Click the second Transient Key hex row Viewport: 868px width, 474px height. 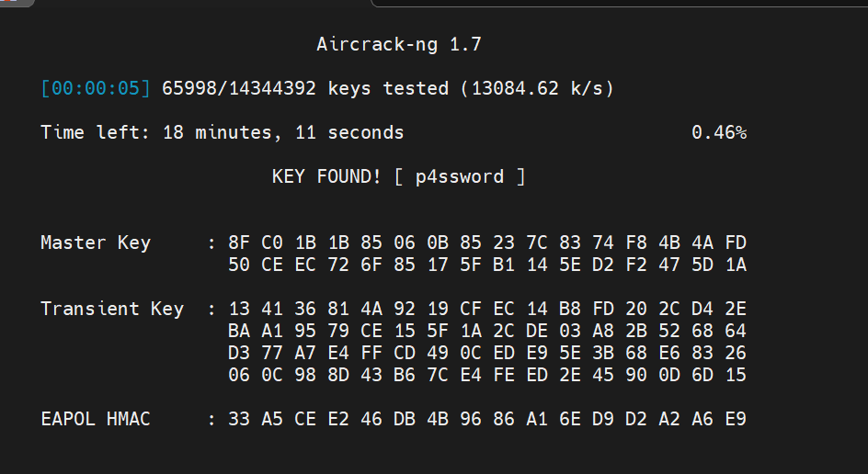(487, 331)
